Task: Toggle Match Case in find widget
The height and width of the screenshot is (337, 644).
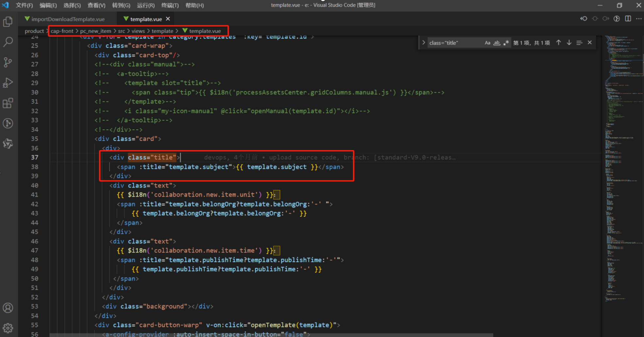Action: point(487,43)
